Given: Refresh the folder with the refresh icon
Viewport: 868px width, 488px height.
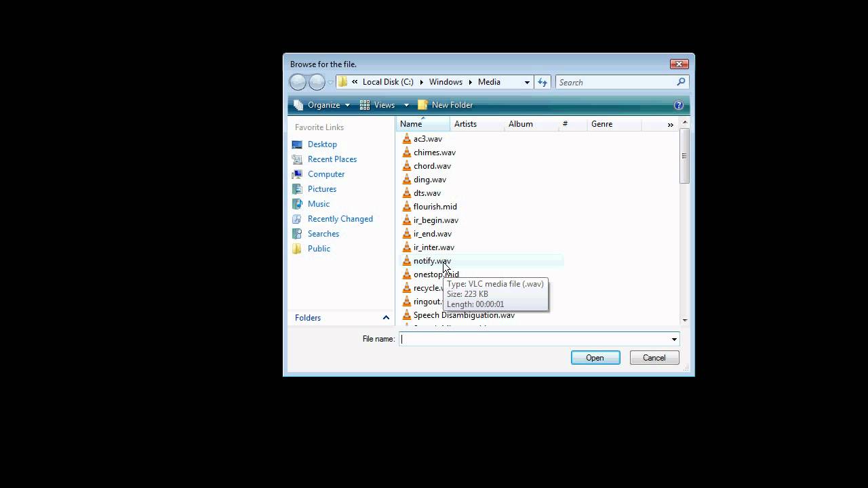Looking at the screenshot, I should [542, 82].
